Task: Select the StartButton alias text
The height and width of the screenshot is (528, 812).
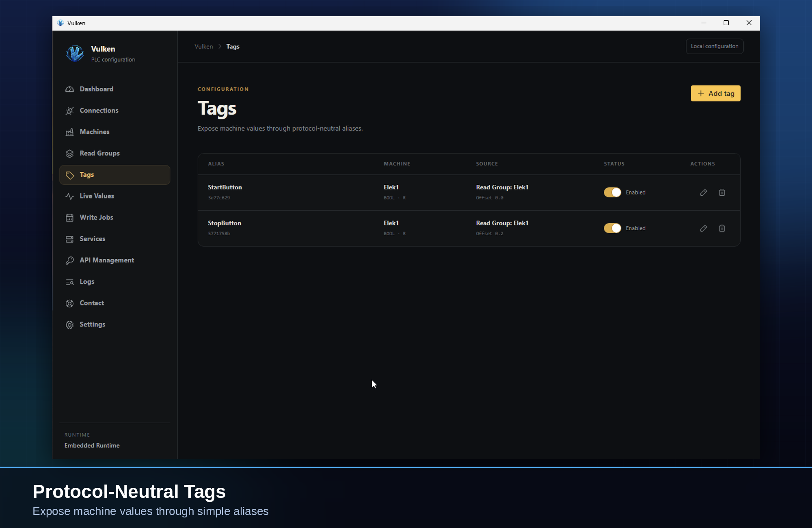Action: click(225, 187)
